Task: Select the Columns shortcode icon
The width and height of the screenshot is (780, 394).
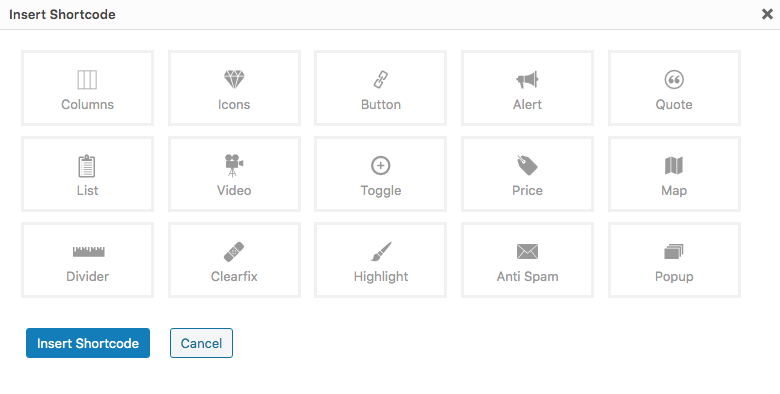Action: click(x=88, y=88)
